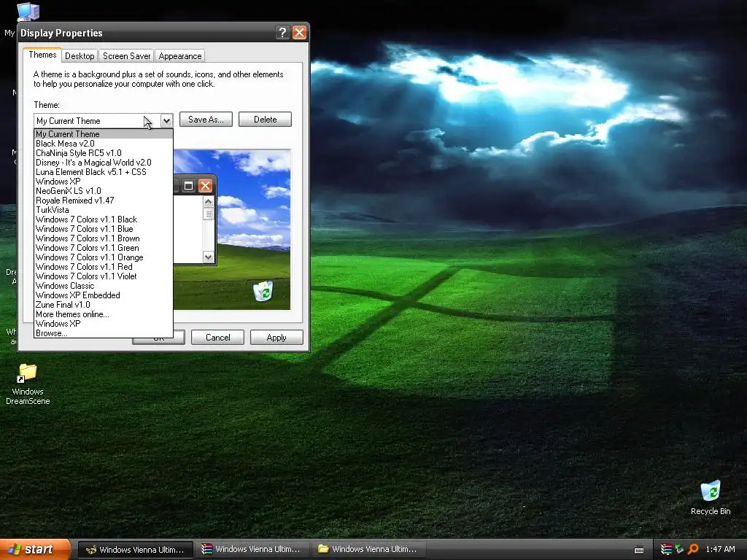Open the Windows DreamScene desktop shortcut
The image size is (747, 560).
28,384
